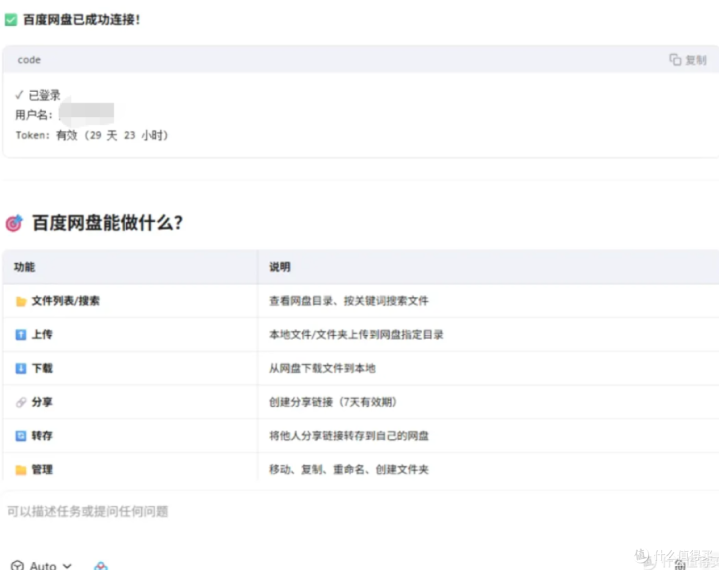
Task: Click 查看网盘目录、按关键词搜索文件 description
Action: (x=349, y=301)
